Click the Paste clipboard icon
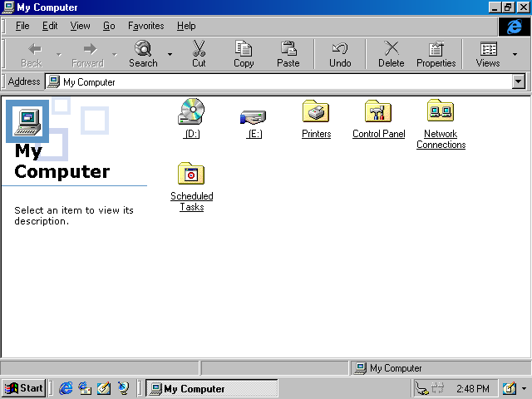 (288, 48)
